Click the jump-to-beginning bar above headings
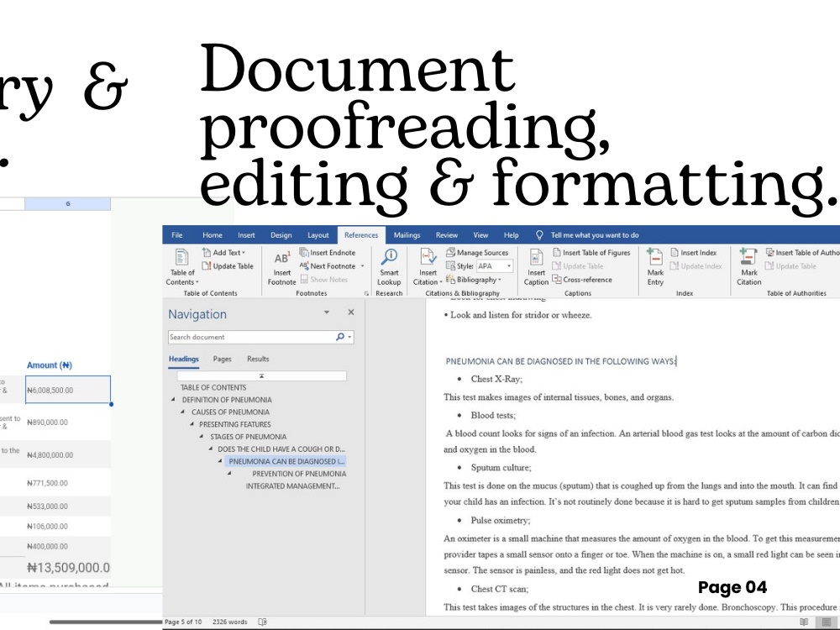Image resolution: width=840 pixels, height=630 pixels. coord(261,376)
